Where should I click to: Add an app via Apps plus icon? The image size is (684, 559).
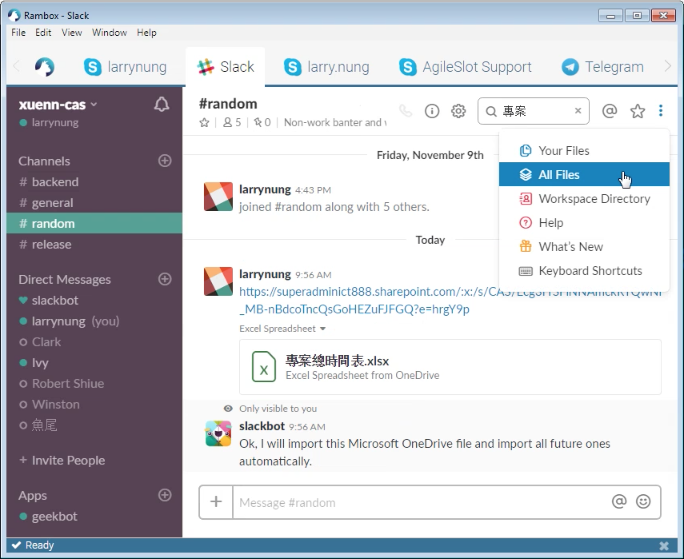point(164,495)
